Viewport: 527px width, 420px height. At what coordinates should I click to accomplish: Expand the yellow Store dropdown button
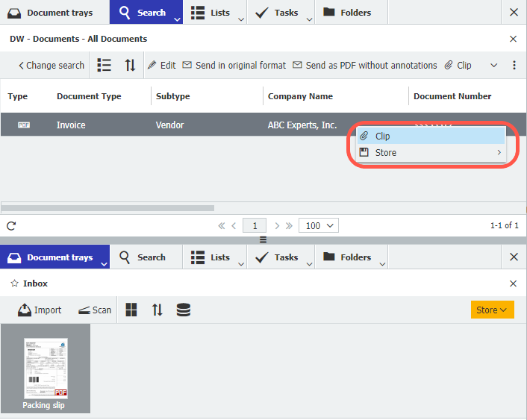(493, 310)
